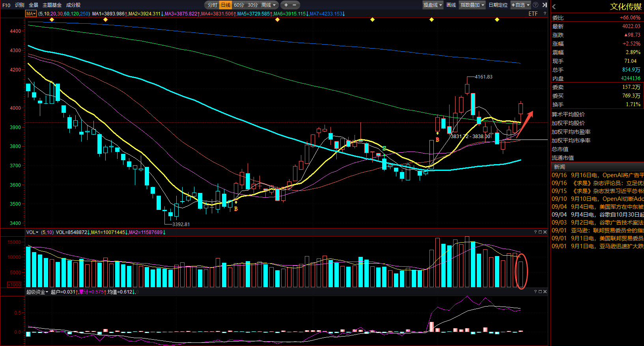This screenshot has height=346, width=644.
Task: Open the 识别 menu
Action: tap(20, 5)
